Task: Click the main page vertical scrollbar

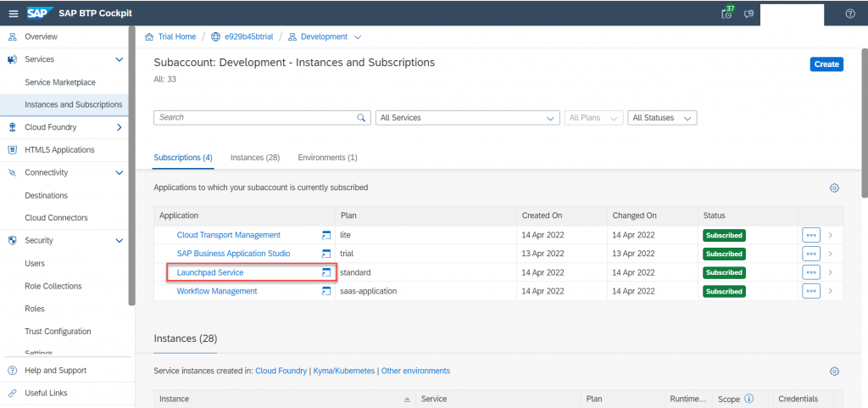Action: (x=864, y=123)
